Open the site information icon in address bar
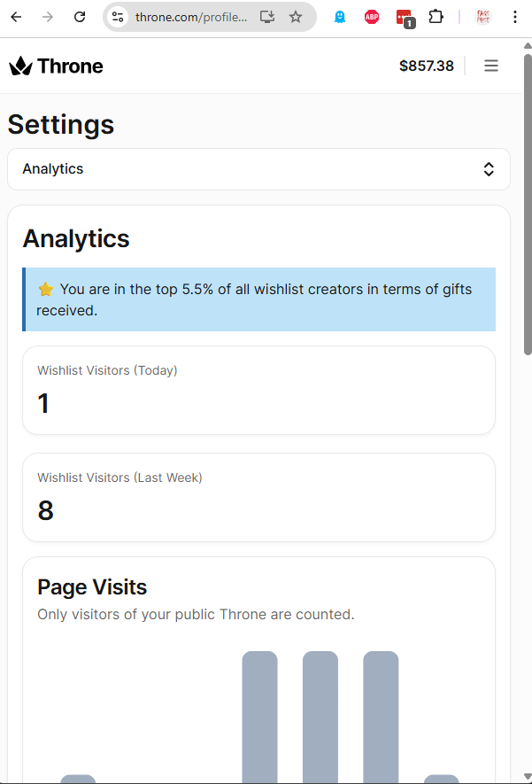The width and height of the screenshot is (532, 784). [118, 17]
